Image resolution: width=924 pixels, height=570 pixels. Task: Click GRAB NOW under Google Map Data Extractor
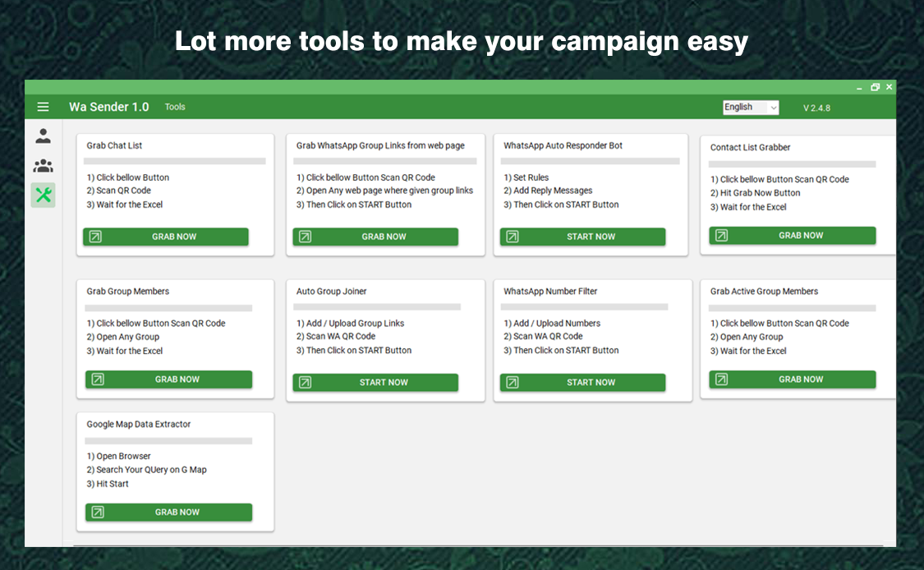[168, 512]
